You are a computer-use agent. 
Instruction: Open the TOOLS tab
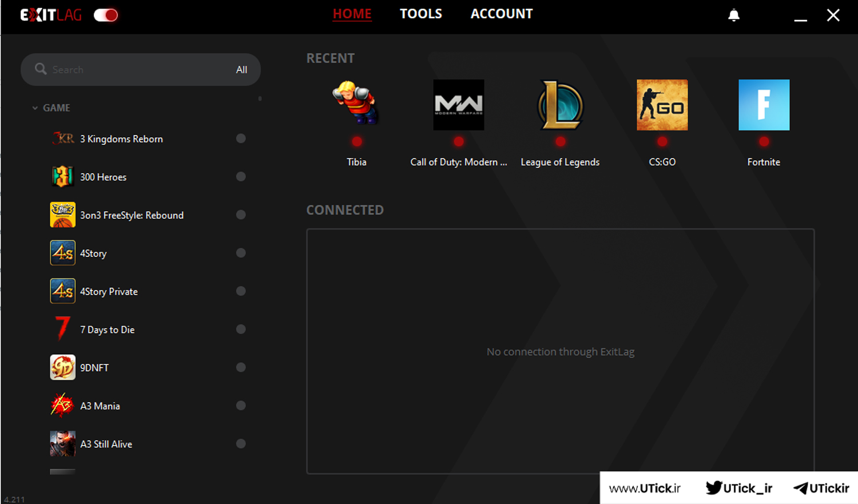(x=421, y=14)
